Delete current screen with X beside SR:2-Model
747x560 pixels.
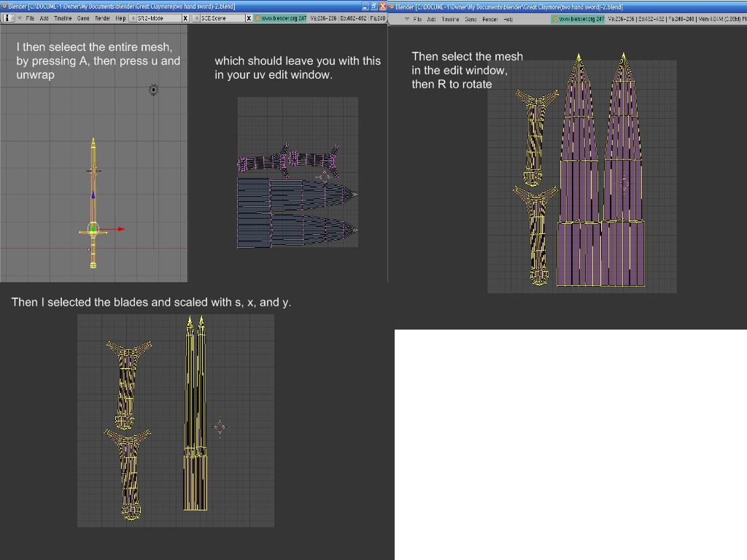point(185,18)
